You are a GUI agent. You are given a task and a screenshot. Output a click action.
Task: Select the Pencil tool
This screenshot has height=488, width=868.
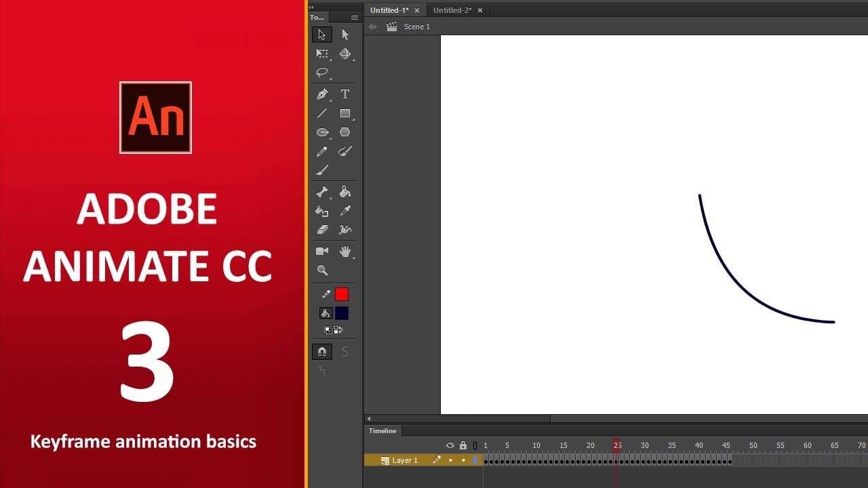[322, 151]
